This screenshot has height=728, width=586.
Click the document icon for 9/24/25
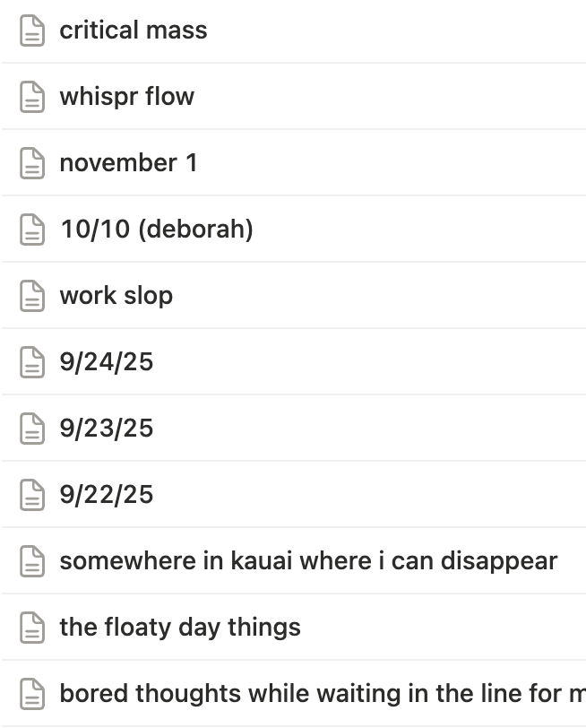[32, 362]
